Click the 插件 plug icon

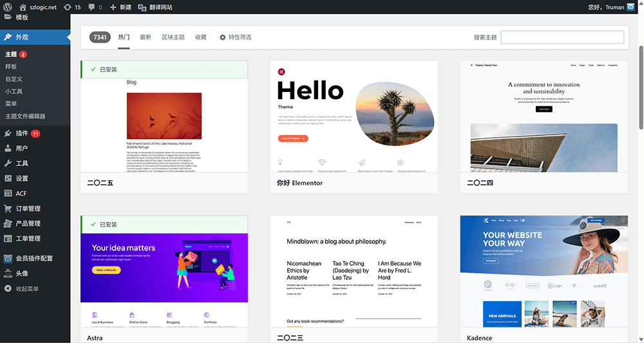tap(8, 133)
